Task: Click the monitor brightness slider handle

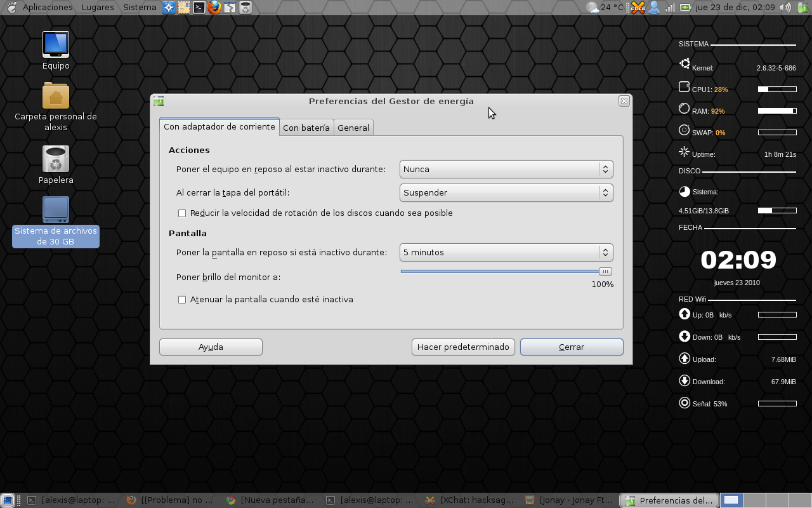Action: tap(605, 271)
